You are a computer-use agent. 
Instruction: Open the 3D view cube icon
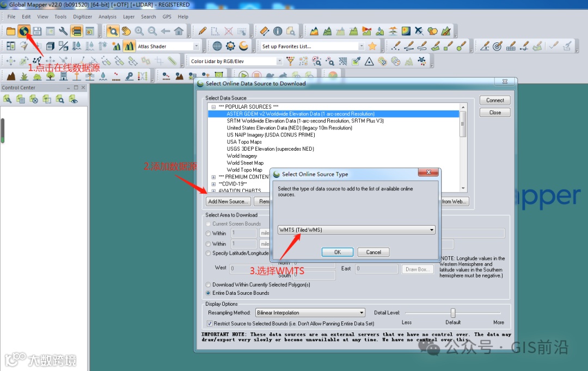[x=50, y=46]
